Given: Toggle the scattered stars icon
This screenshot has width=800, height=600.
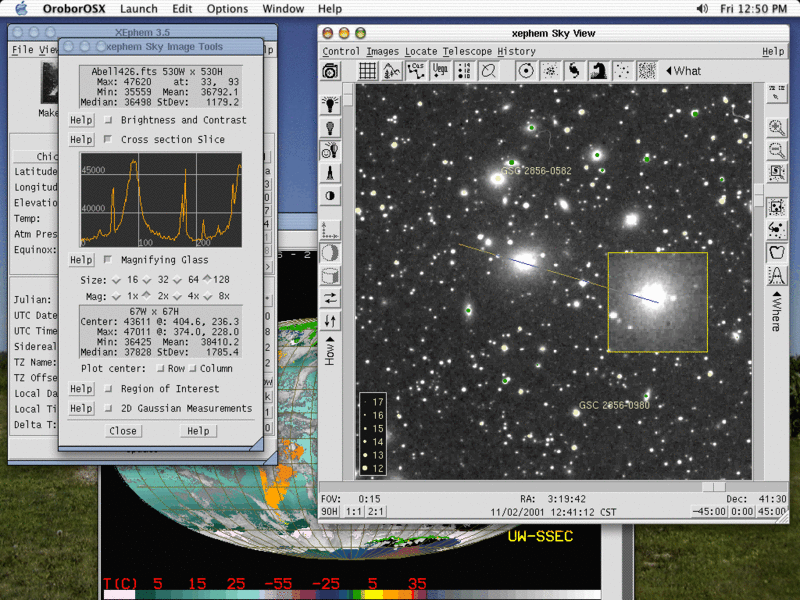Looking at the screenshot, I should (622, 71).
